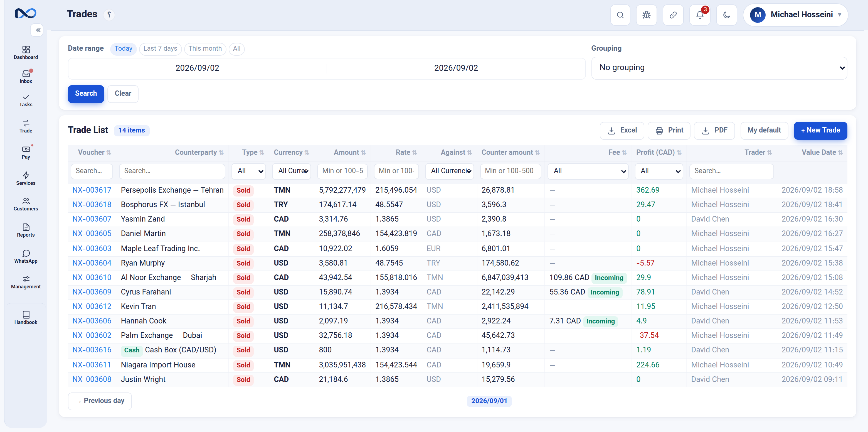Open the Profit (CAD) filter dropdown

(x=659, y=171)
